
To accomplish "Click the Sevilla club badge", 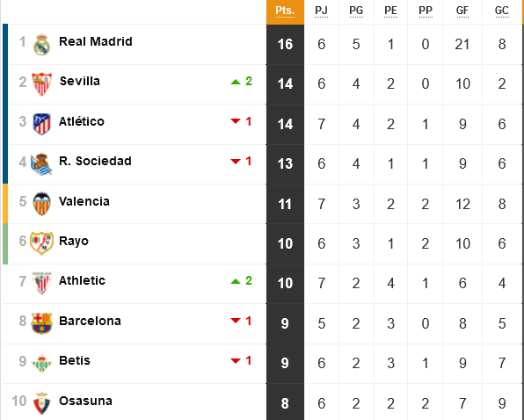I will [x=42, y=84].
